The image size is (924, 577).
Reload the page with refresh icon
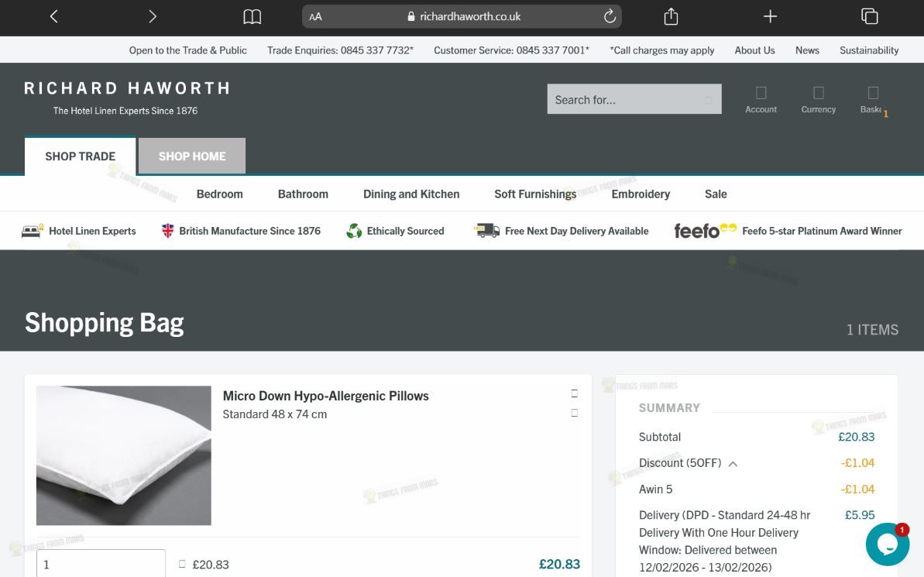coord(610,16)
